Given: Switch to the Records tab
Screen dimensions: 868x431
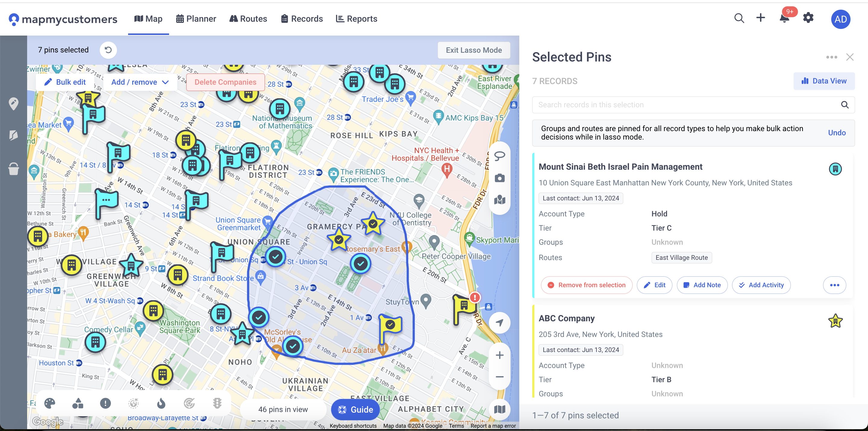Looking at the screenshot, I should point(302,19).
